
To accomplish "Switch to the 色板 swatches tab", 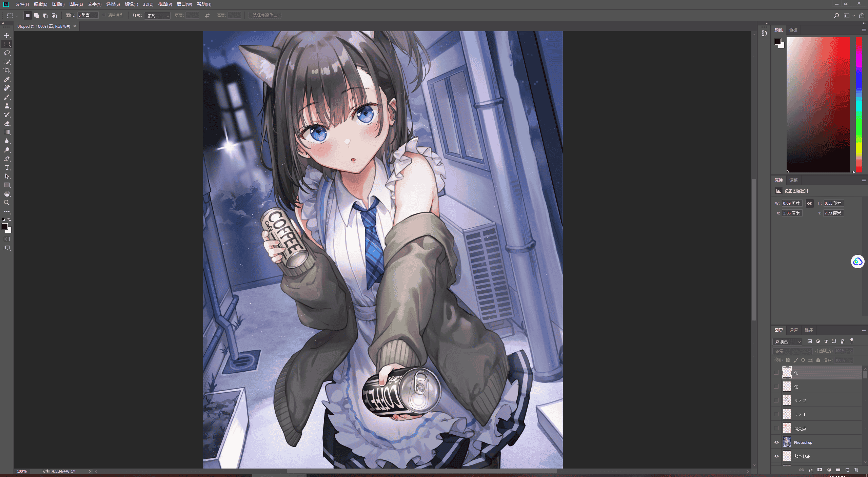I will (x=793, y=30).
